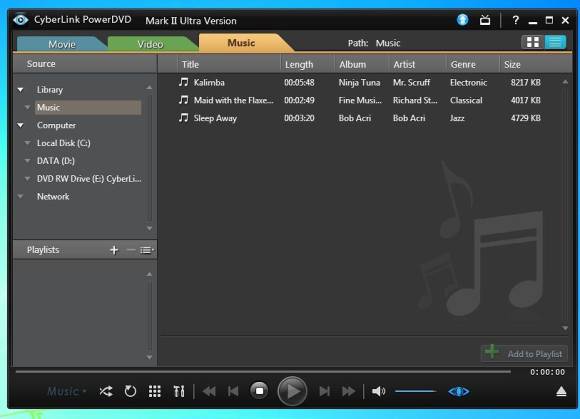
Task: Open the playlist options list menu
Action: click(146, 250)
